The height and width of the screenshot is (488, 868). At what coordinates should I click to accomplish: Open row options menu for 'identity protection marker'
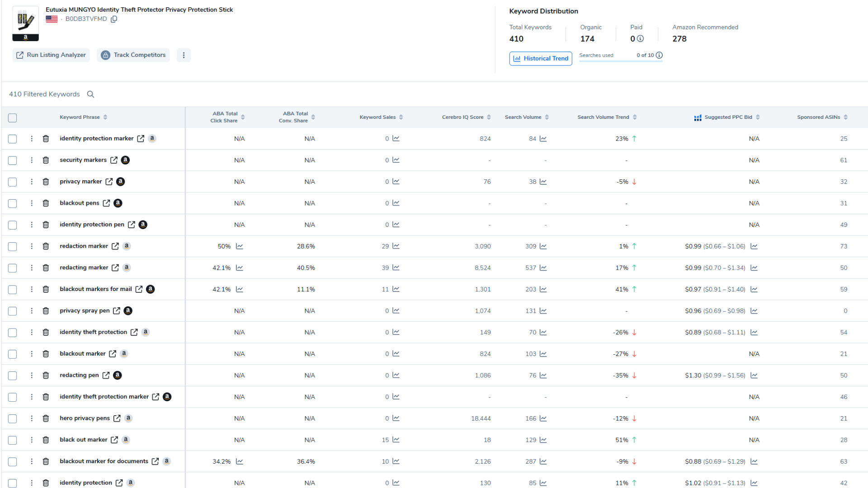click(32, 139)
